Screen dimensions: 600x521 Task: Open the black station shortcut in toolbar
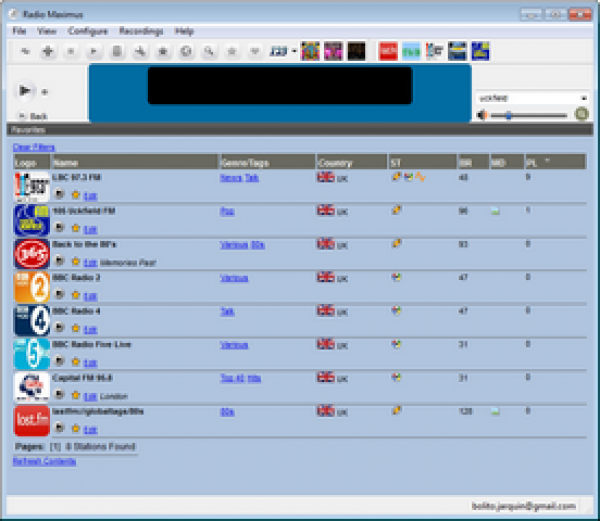tap(356, 51)
